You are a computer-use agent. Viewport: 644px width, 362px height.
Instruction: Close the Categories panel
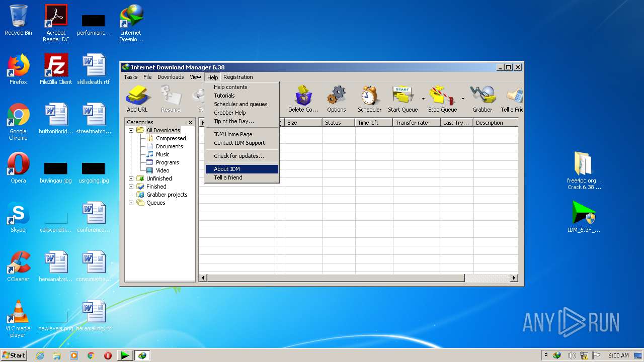pos(191,122)
